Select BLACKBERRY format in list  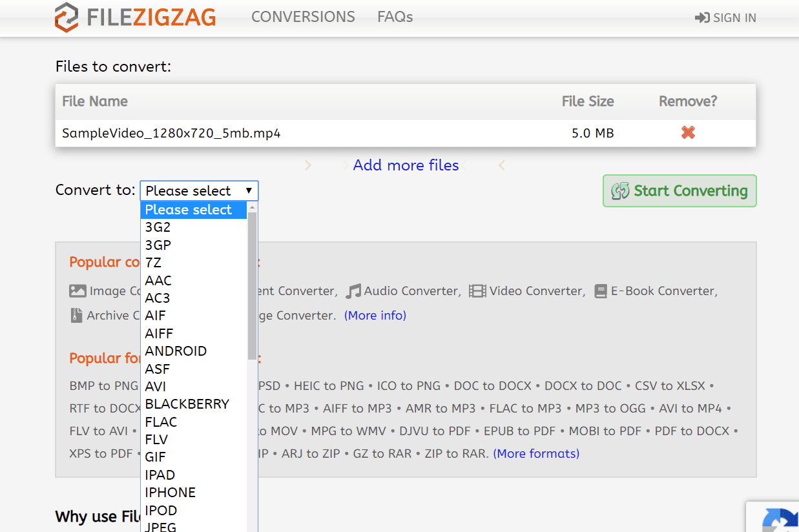coord(194,404)
